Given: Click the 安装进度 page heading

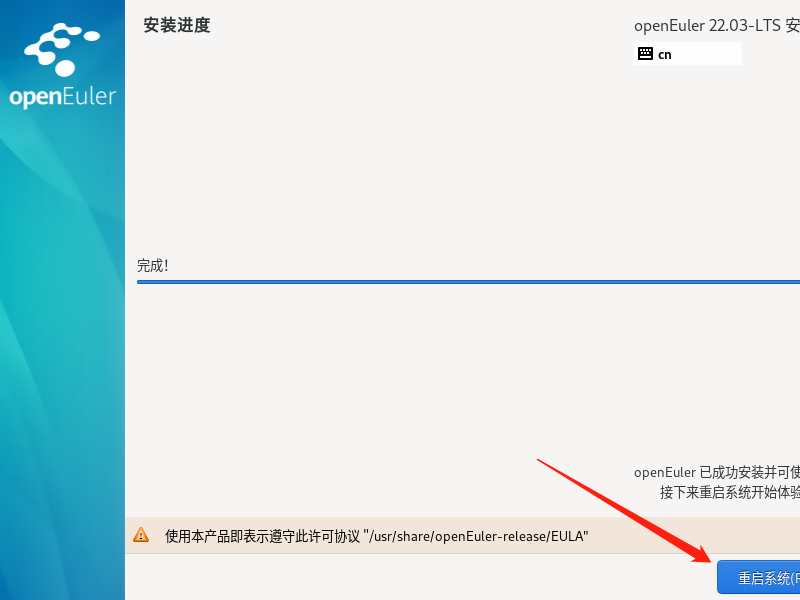Looking at the screenshot, I should [x=177, y=25].
